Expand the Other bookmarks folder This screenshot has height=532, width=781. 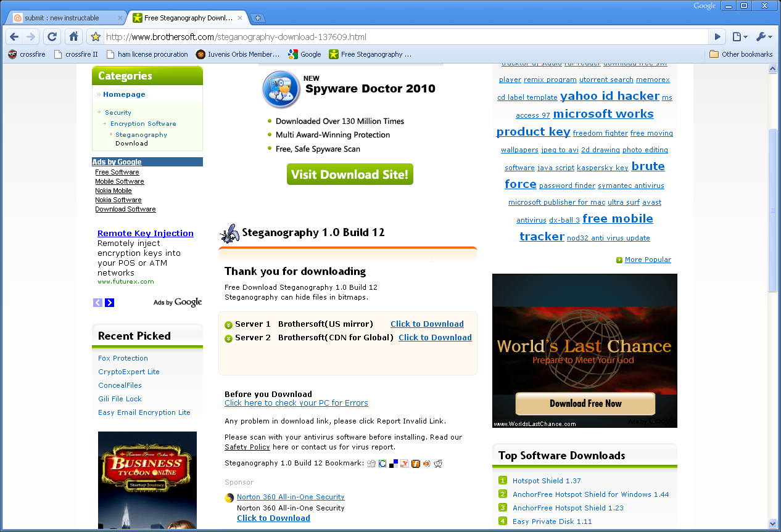tap(741, 54)
